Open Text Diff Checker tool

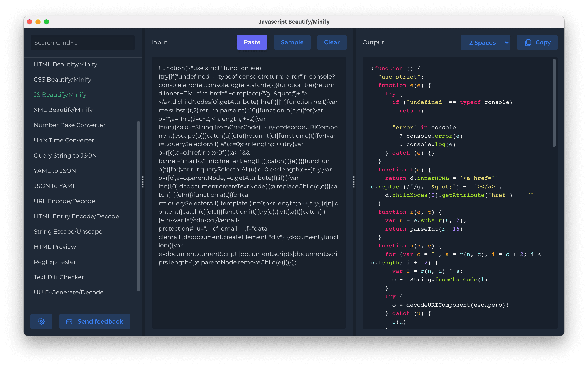pos(59,277)
